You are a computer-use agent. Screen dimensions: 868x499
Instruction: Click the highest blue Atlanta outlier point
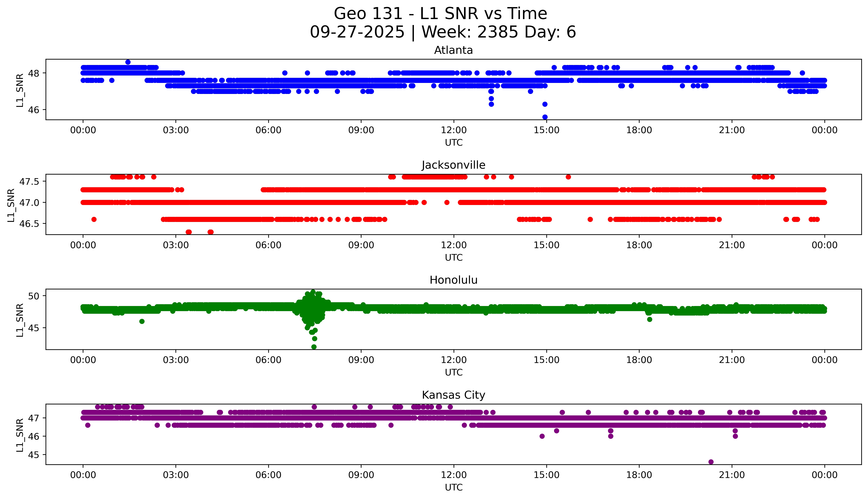coord(128,62)
